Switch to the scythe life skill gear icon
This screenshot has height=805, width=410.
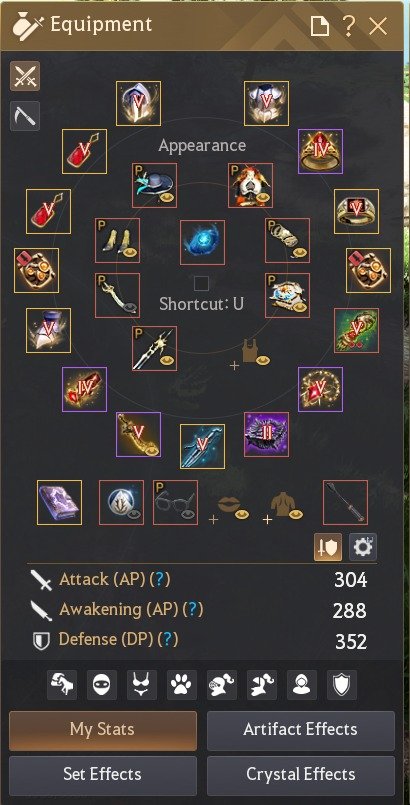[25, 116]
